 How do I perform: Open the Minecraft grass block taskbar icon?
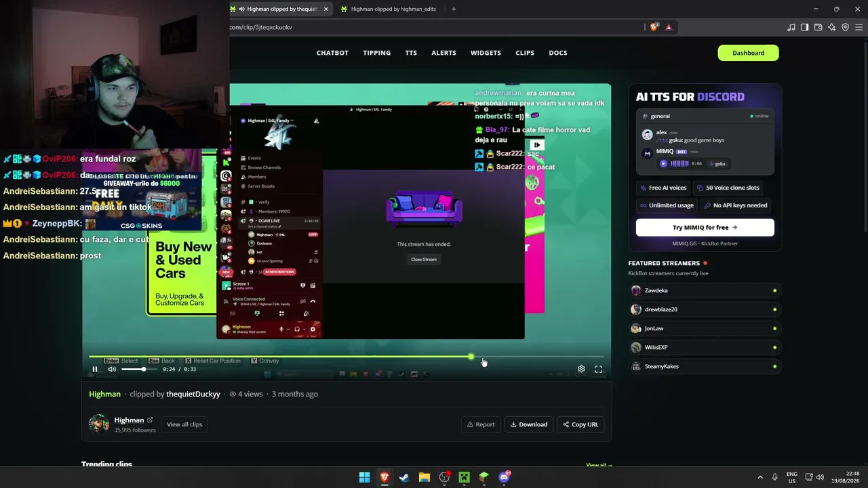pos(484,477)
